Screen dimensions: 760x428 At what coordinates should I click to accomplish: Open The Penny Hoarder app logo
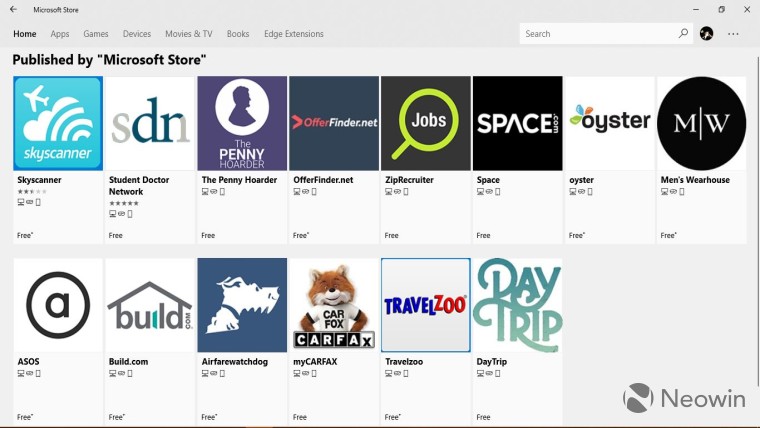pyautogui.click(x=242, y=123)
